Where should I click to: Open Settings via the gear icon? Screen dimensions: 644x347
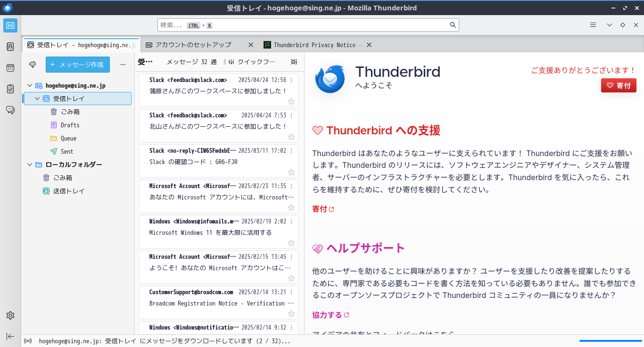(x=10, y=315)
